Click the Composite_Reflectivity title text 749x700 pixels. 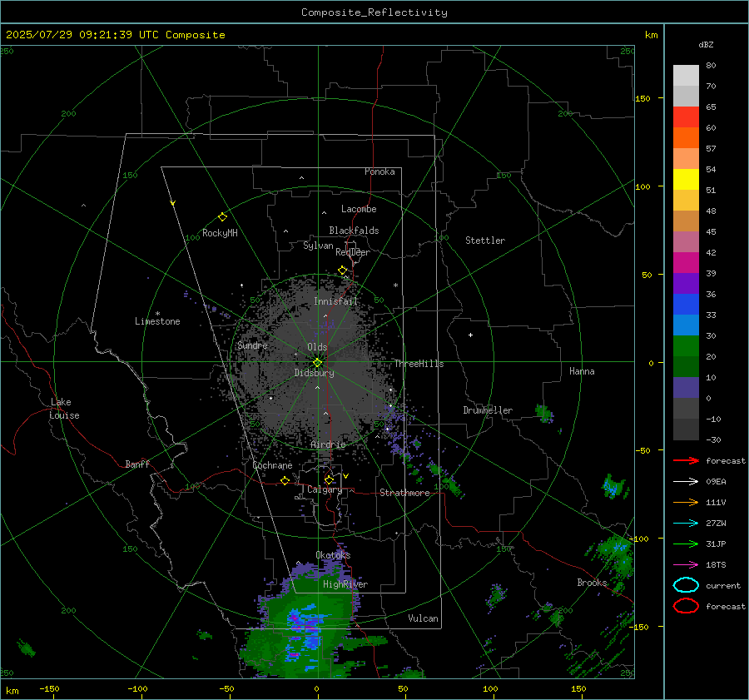point(374,12)
